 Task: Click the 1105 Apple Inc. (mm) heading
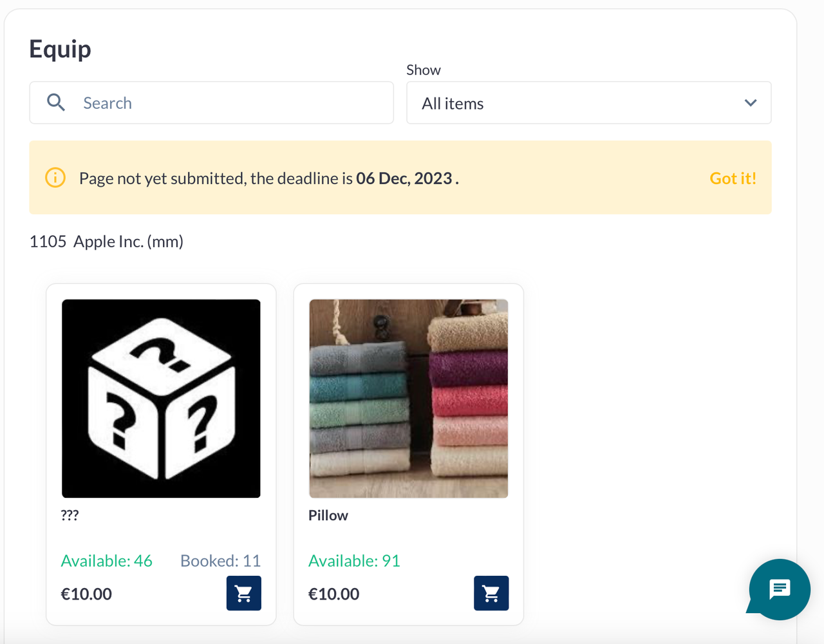point(106,241)
